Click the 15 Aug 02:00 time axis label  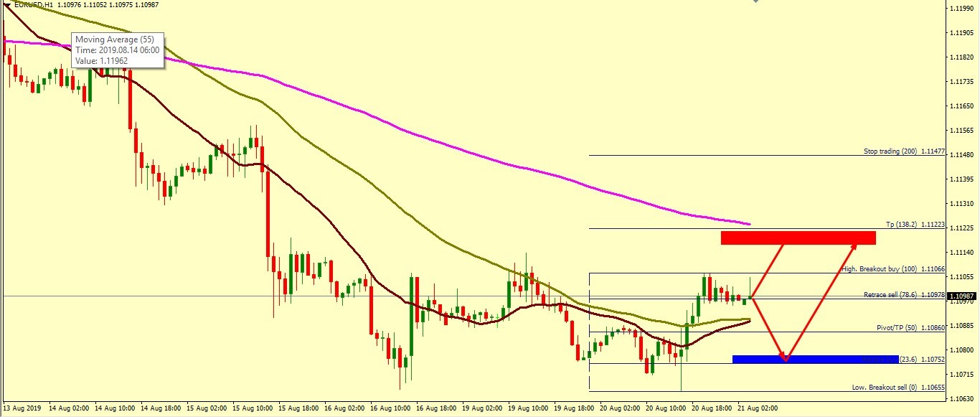click(209, 408)
